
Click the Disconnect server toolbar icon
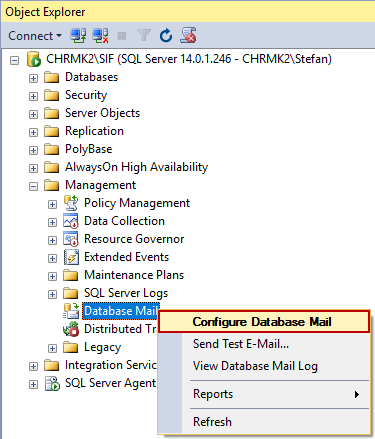[x=100, y=35]
